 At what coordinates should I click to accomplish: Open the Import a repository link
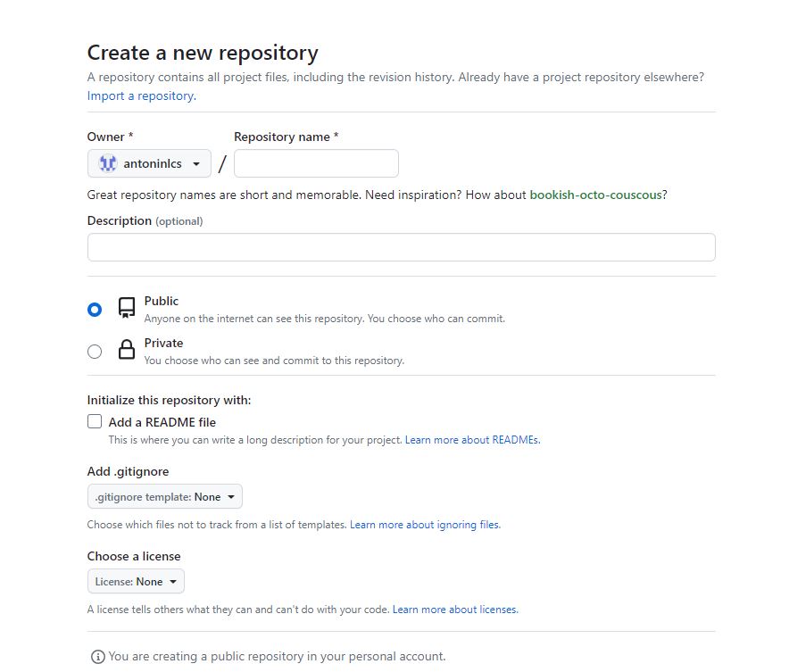point(141,95)
